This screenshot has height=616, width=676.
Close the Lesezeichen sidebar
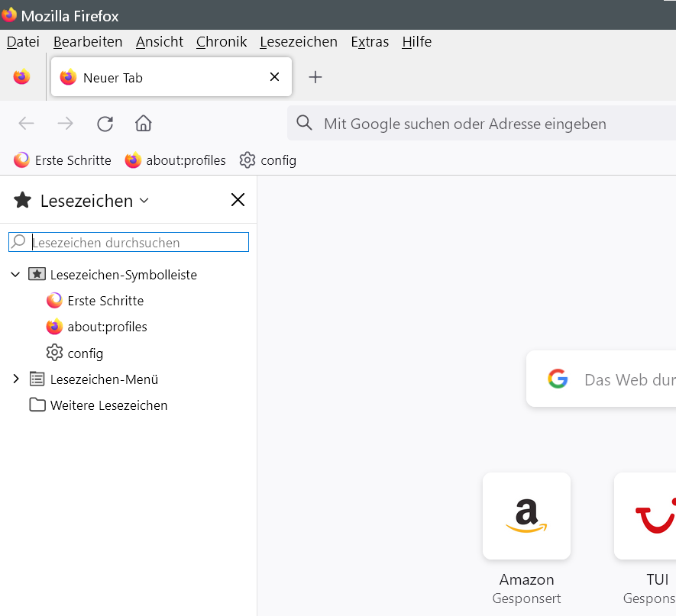238,200
